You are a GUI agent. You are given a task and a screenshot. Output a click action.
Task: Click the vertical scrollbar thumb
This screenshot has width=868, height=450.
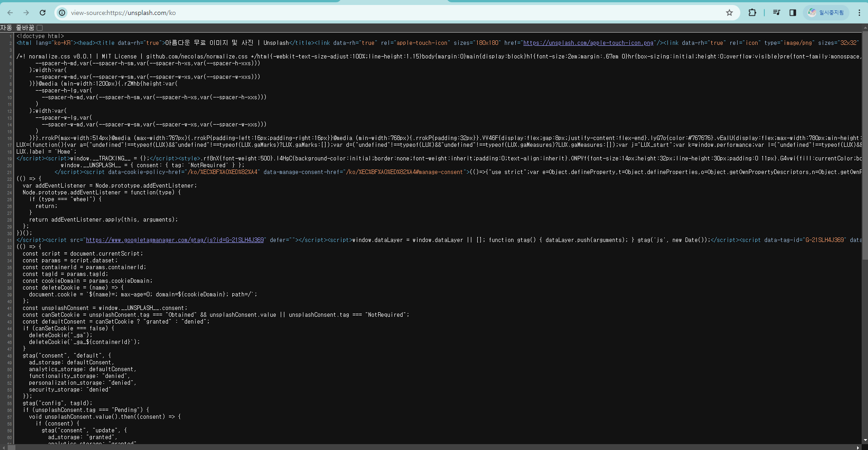click(x=865, y=145)
